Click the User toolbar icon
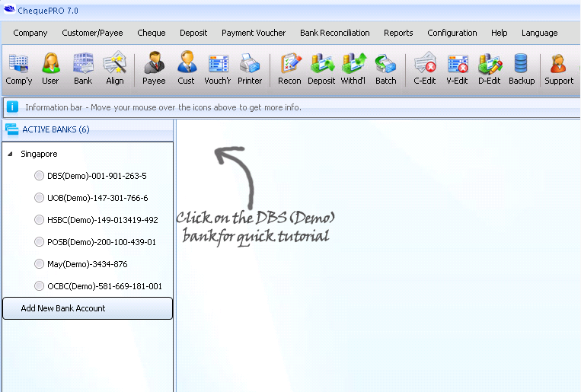 coord(50,69)
